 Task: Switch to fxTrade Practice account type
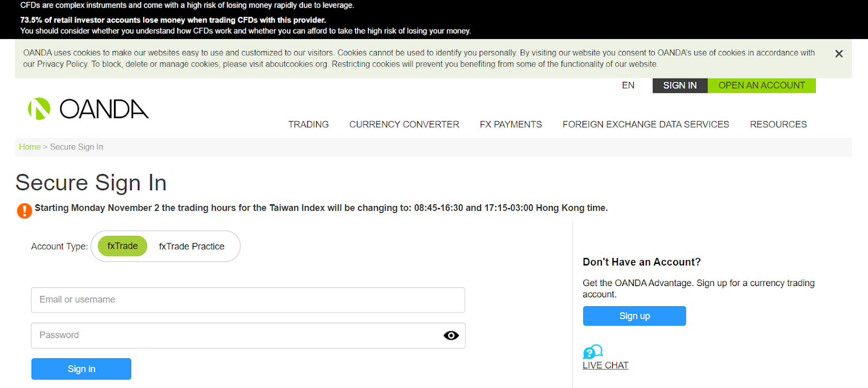coord(192,246)
